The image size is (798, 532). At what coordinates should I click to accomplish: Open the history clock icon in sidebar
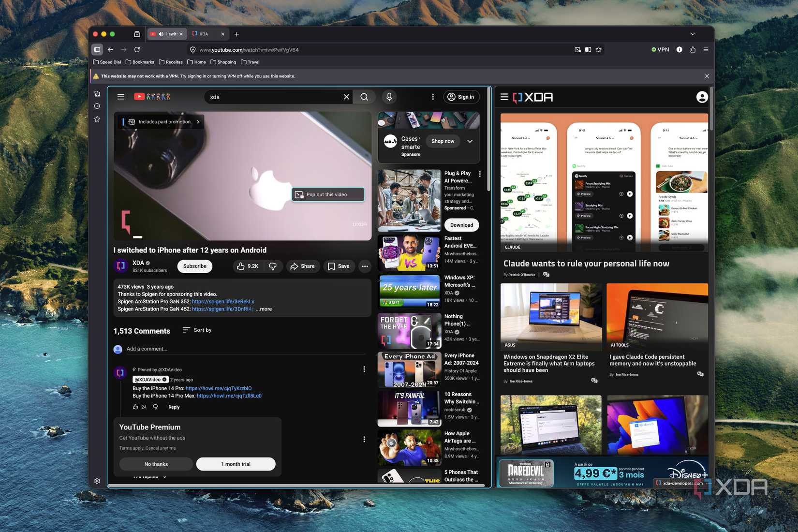click(x=97, y=106)
